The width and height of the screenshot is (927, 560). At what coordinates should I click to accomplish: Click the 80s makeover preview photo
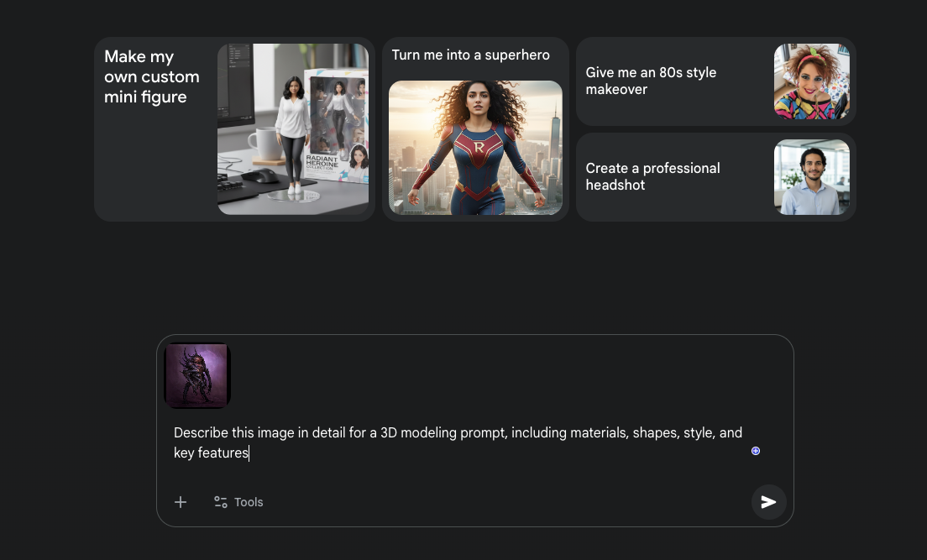click(811, 81)
